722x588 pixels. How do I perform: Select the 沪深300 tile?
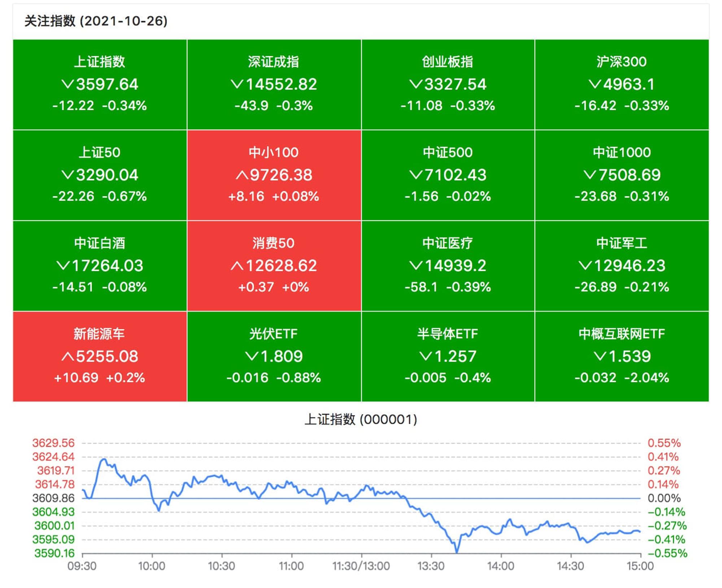pos(622,84)
